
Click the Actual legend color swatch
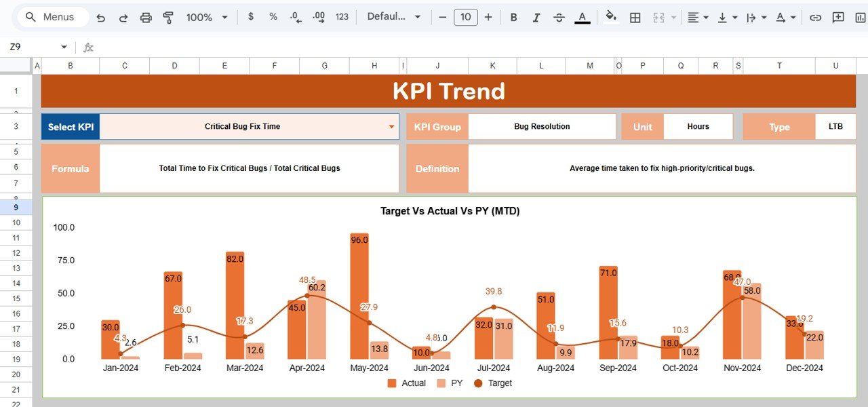click(x=392, y=383)
